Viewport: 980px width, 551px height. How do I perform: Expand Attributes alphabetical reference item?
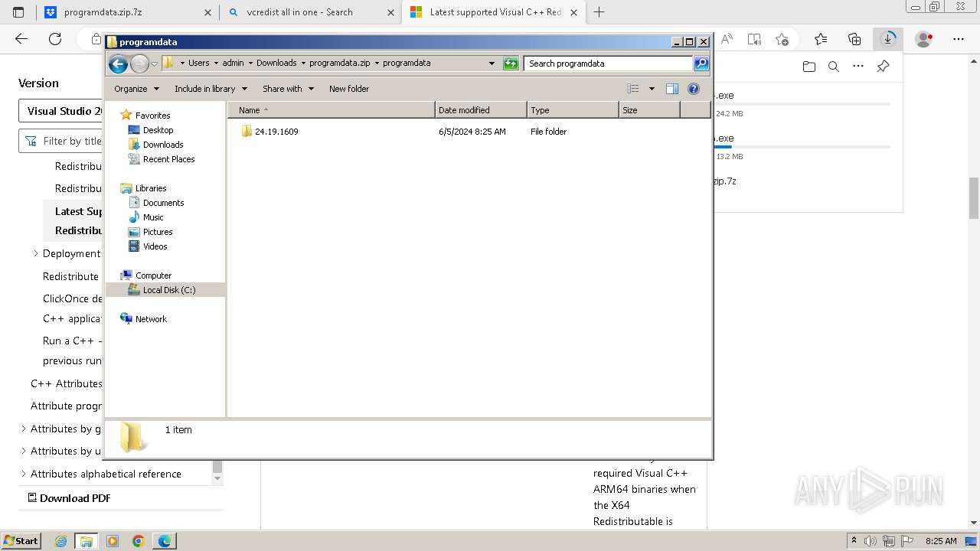pyautogui.click(x=23, y=474)
